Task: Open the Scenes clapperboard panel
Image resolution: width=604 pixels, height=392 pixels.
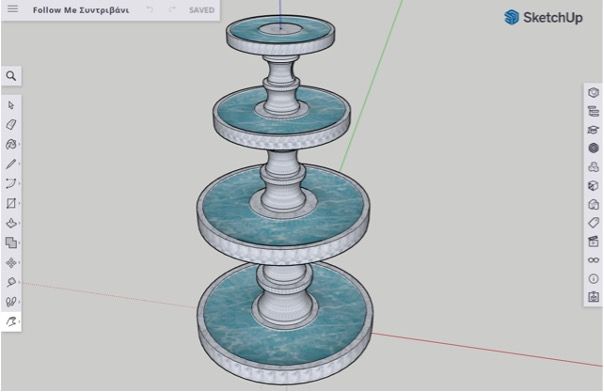Action: (x=594, y=241)
